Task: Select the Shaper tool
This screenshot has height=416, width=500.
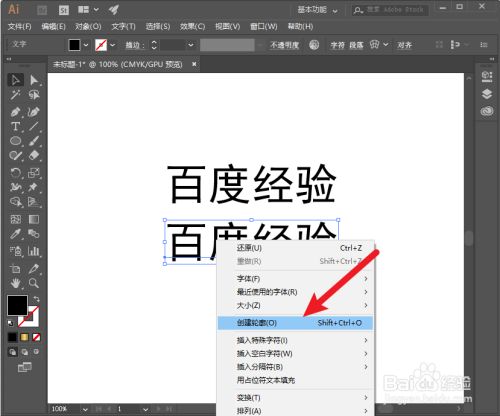Action: tap(15, 155)
